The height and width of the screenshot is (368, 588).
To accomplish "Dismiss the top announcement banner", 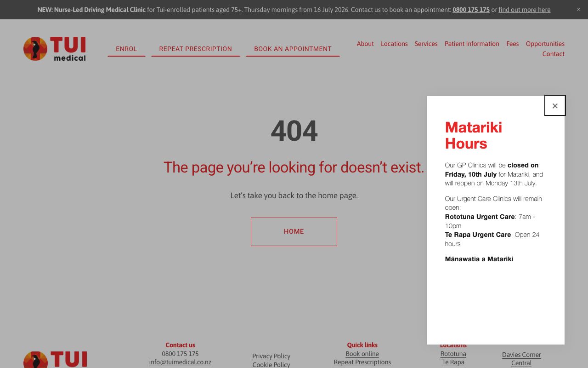I will pyautogui.click(x=578, y=9).
